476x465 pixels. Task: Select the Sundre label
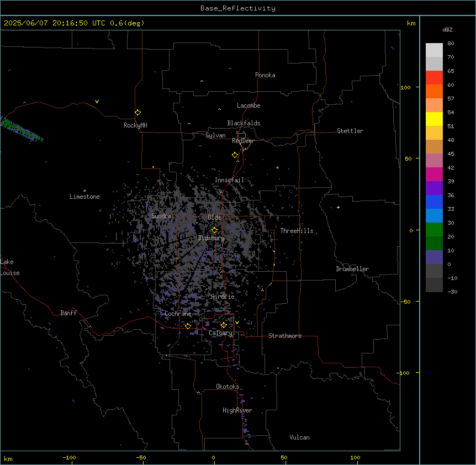[x=161, y=216]
